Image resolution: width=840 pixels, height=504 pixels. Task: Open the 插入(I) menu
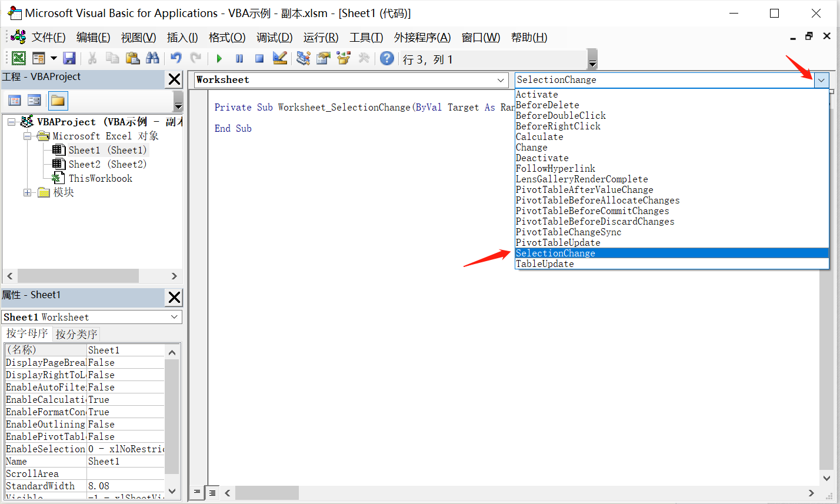click(x=182, y=38)
